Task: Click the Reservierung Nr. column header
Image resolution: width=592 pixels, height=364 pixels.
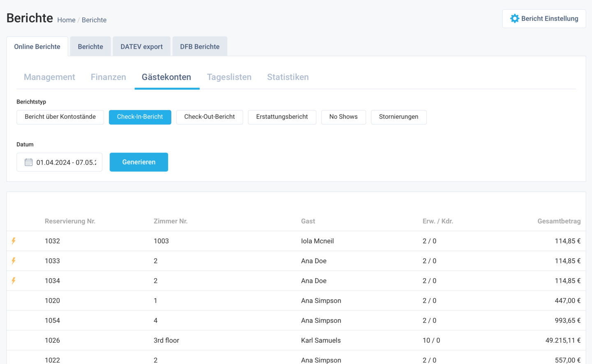Action: click(x=70, y=221)
